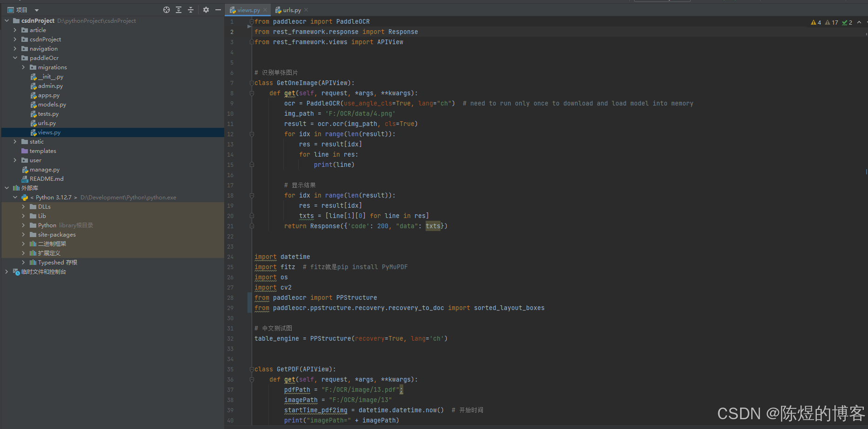Expand the navigation folder
868x429 pixels.
15,49
